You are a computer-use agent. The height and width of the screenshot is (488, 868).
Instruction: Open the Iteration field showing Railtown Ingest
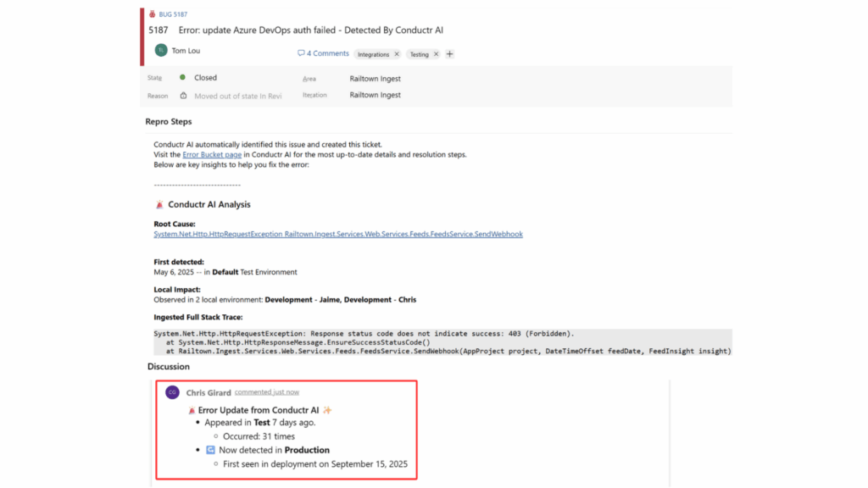pyautogui.click(x=375, y=95)
